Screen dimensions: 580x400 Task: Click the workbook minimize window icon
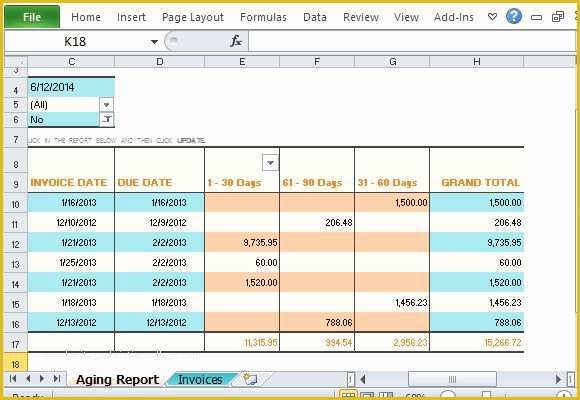click(536, 17)
